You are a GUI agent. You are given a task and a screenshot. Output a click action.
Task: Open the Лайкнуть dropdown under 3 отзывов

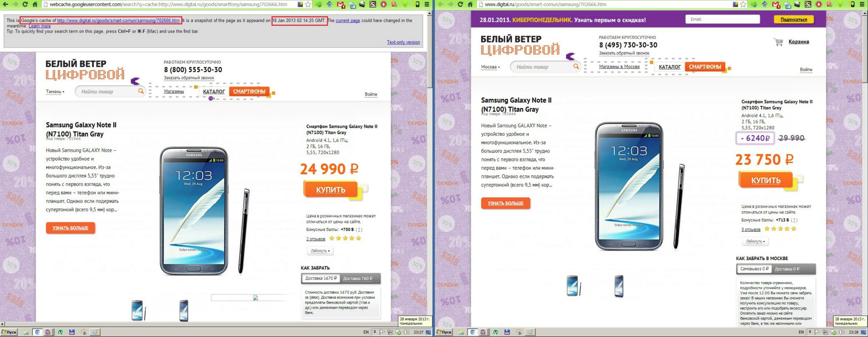pos(756,241)
